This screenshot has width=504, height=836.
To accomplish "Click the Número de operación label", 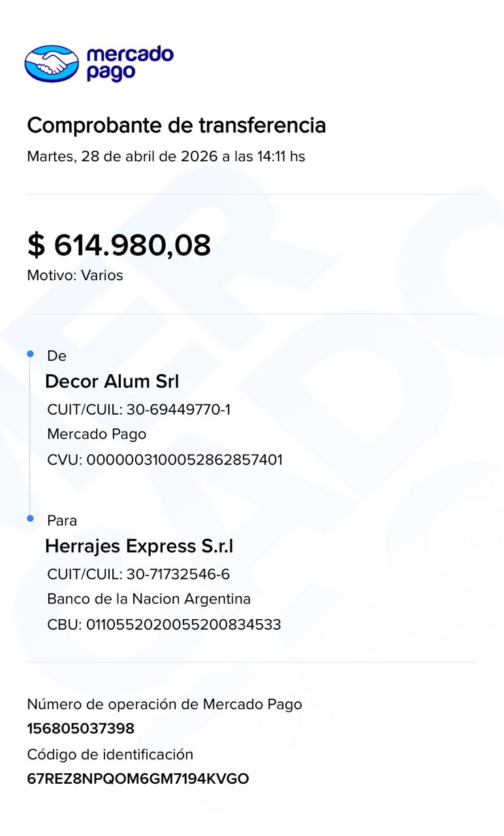I will 165,704.
